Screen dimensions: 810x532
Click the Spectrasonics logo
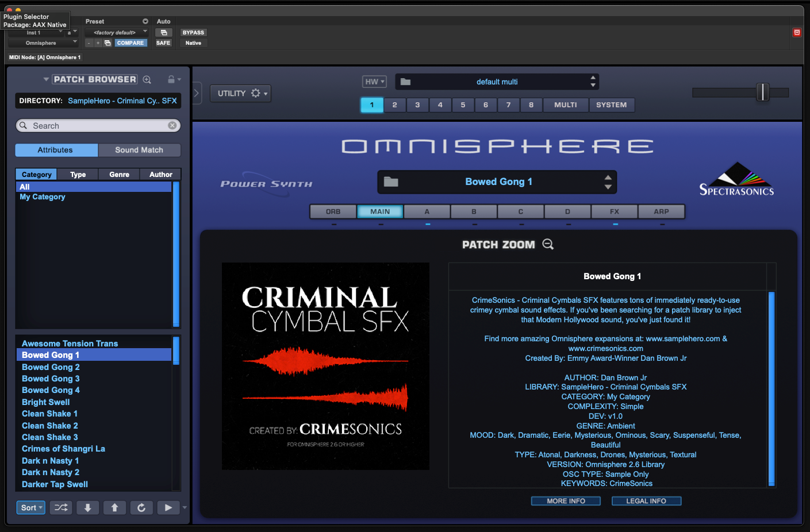click(736, 179)
